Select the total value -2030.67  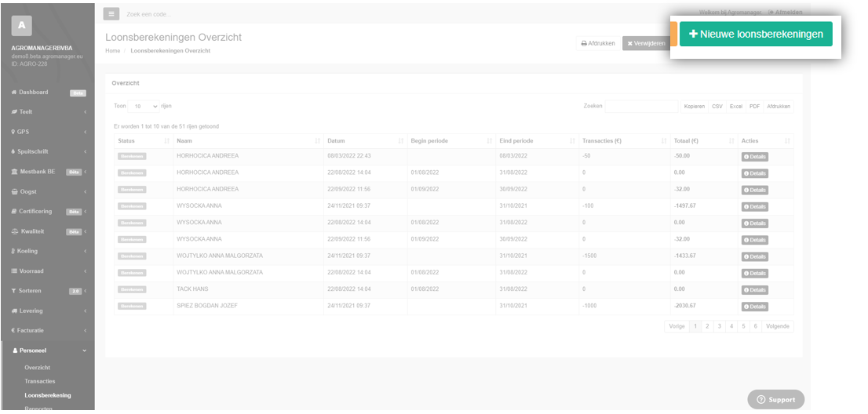click(685, 306)
